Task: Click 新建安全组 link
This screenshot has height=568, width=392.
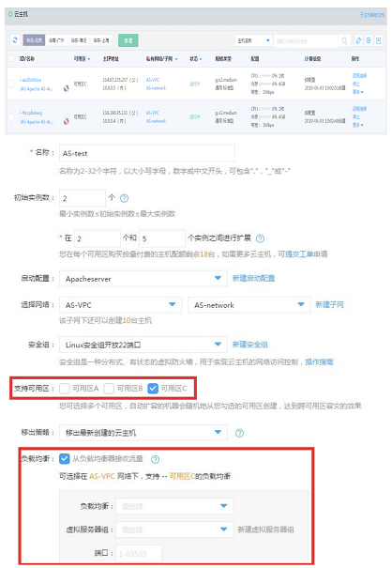Action: [249, 345]
